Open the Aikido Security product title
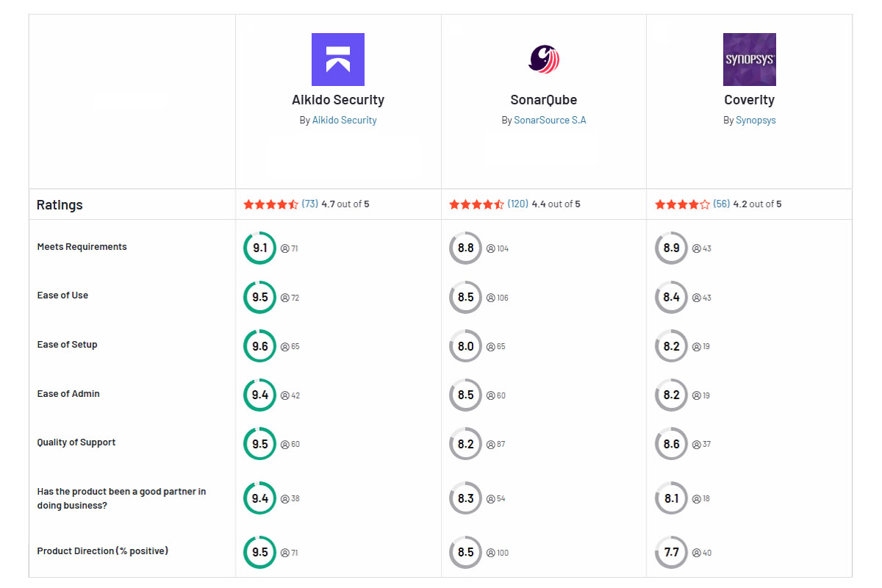The width and height of the screenshot is (882, 588). point(338,100)
